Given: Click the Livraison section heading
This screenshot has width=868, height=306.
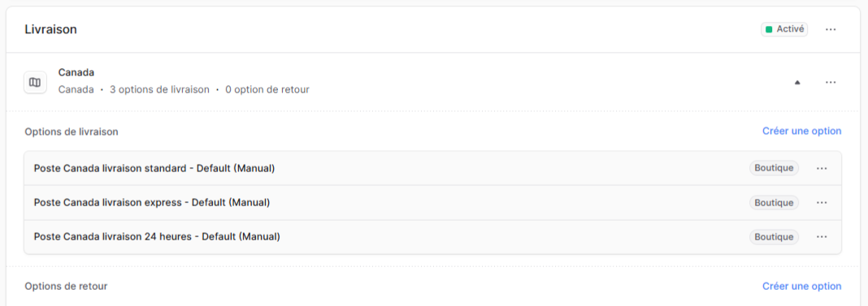Looking at the screenshot, I should pyautogui.click(x=51, y=30).
